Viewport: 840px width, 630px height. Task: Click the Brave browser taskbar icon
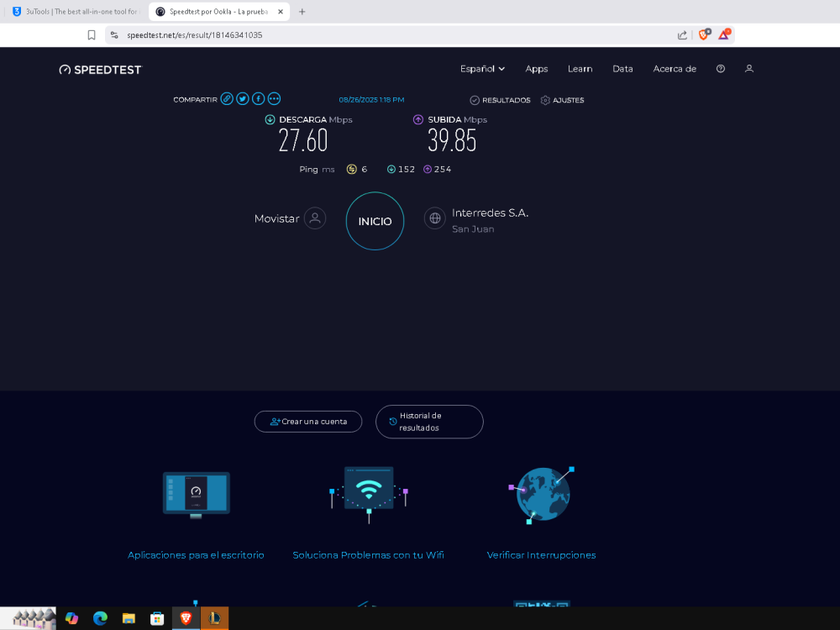coord(186,618)
